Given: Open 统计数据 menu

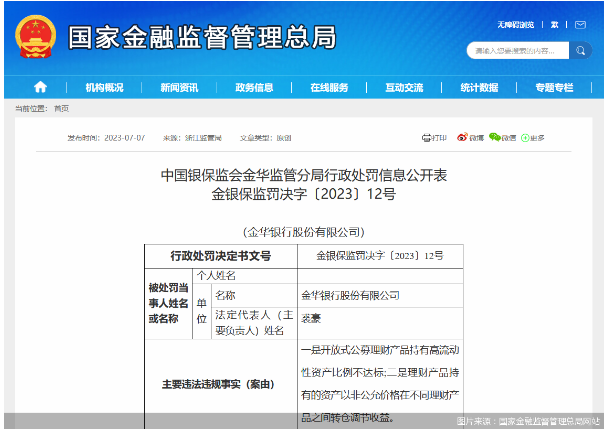Looking at the screenshot, I should point(479,88).
